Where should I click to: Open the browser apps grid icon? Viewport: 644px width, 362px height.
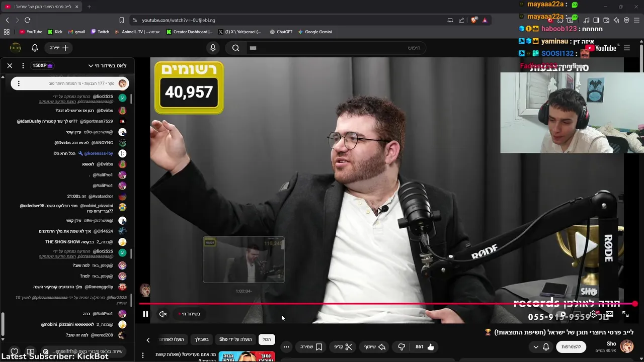7,32
